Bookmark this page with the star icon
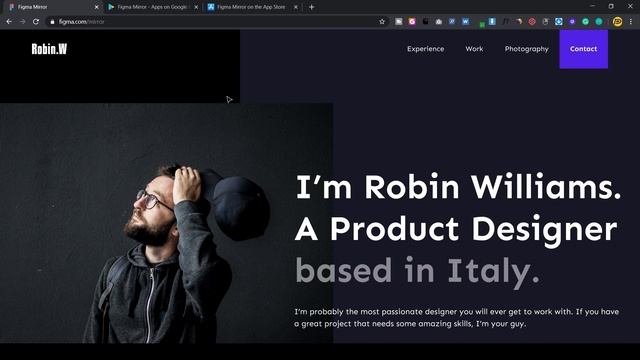 point(382,22)
